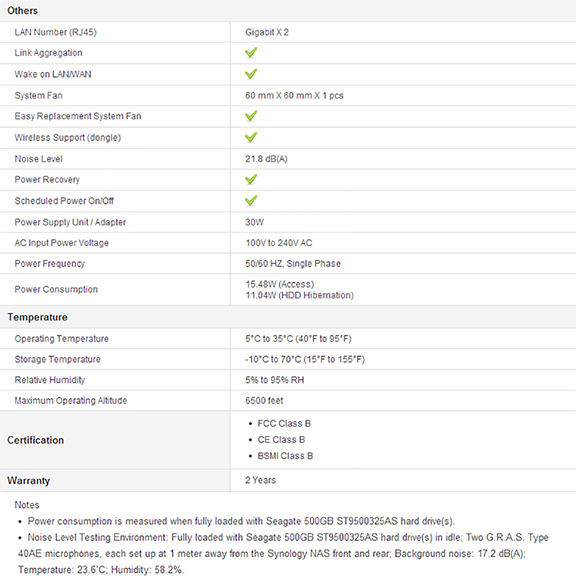Click the Power Recovery green checkmark
This screenshot has width=576, height=582.
point(251,179)
